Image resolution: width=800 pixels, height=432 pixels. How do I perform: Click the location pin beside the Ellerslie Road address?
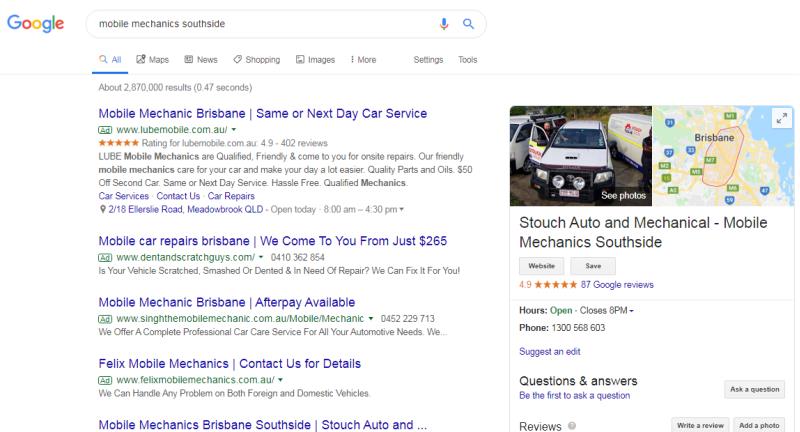(103, 209)
